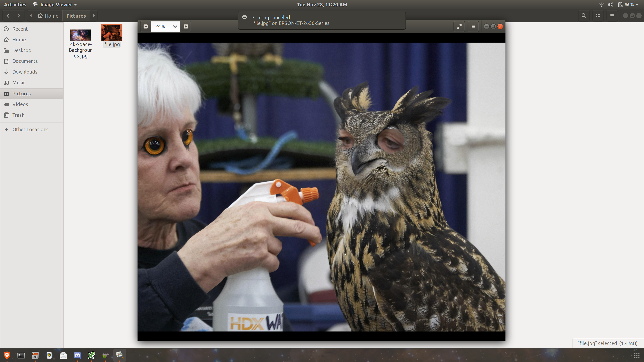Click the file.jpg filename label

coord(112,44)
